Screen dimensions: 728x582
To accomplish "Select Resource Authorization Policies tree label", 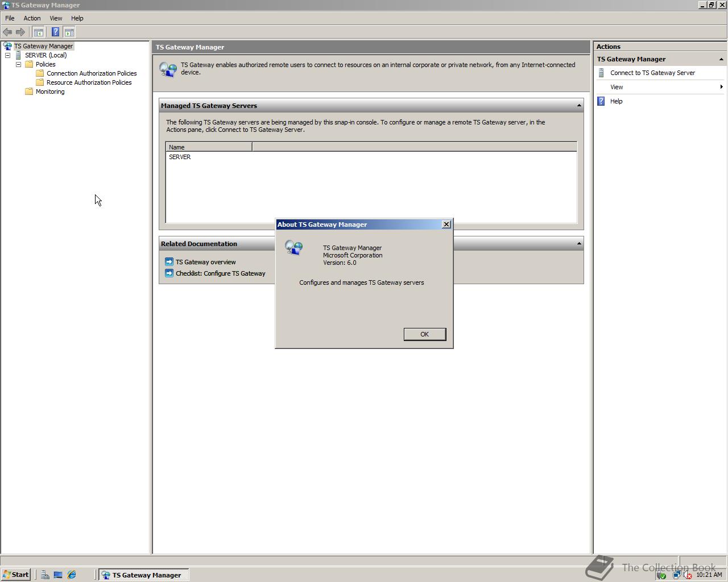I will 89,82.
